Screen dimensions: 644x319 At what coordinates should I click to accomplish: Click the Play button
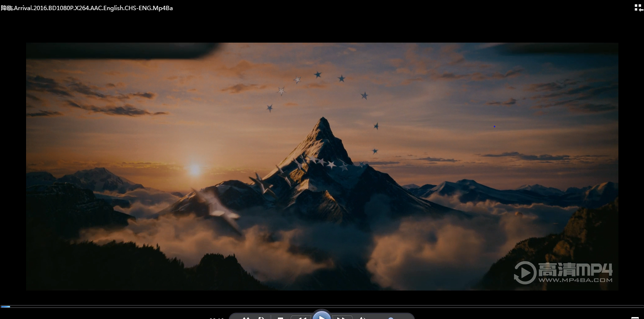(x=322, y=315)
